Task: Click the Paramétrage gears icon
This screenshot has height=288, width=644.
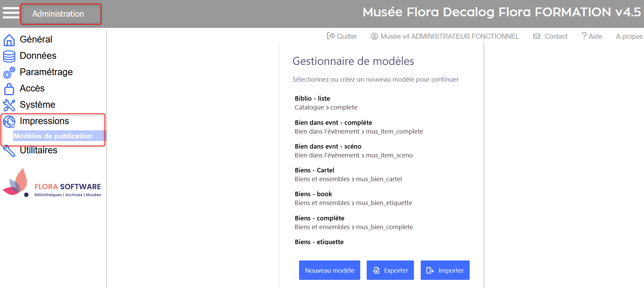Action: (9, 72)
